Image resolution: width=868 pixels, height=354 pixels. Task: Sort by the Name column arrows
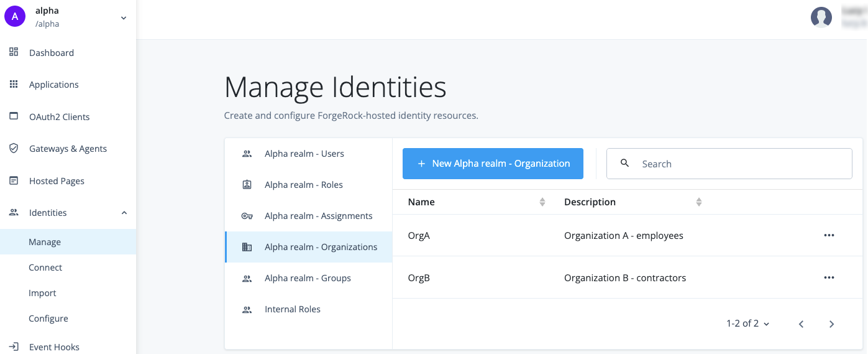542,202
